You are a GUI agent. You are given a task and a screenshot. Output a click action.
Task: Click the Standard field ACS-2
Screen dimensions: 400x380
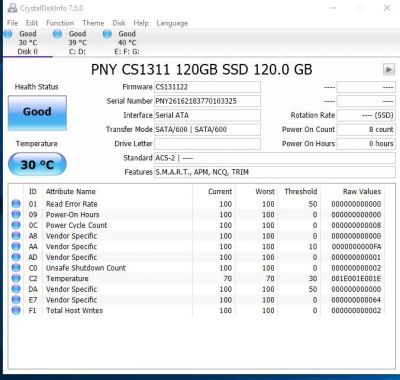coord(275,158)
